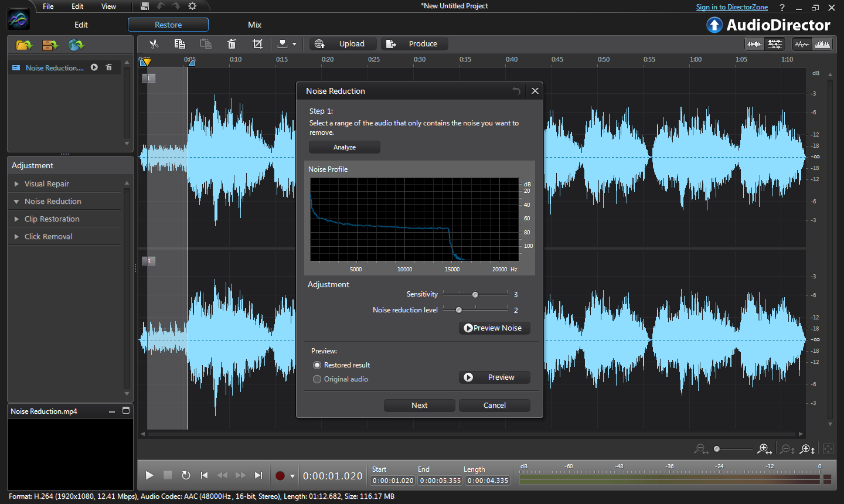
Task: Open the settings gear icon
Action: pyautogui.click(x=192, y=6)
